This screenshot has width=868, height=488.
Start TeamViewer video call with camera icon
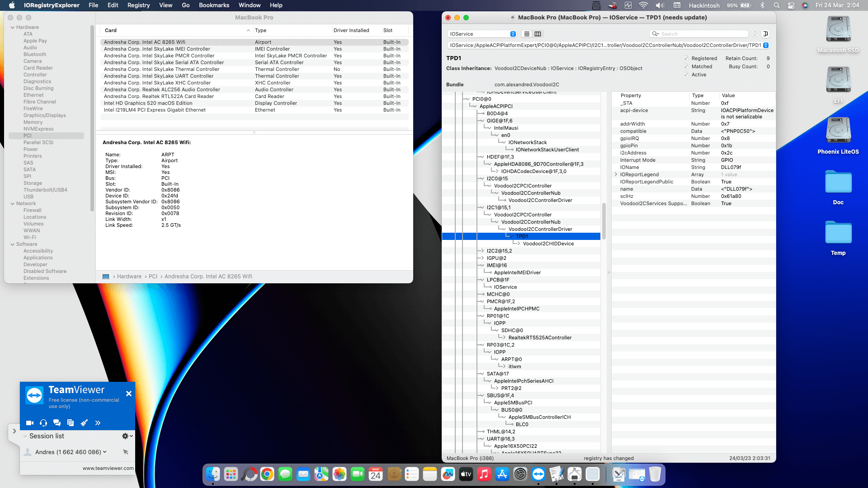(30, 423)
